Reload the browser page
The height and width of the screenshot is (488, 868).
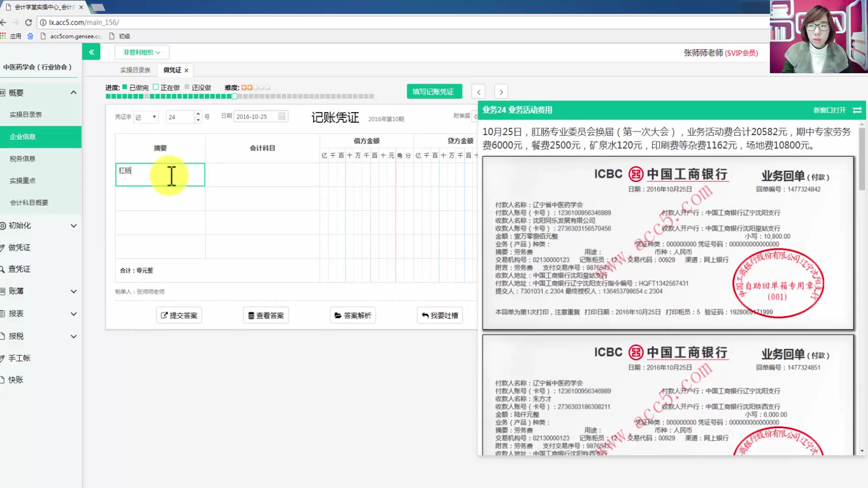click(x=28, y=22)
